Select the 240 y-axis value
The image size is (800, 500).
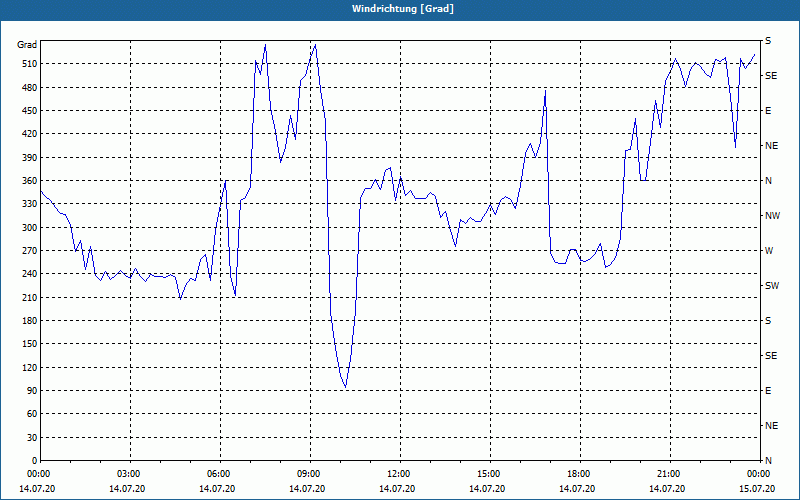coord(28,273)
